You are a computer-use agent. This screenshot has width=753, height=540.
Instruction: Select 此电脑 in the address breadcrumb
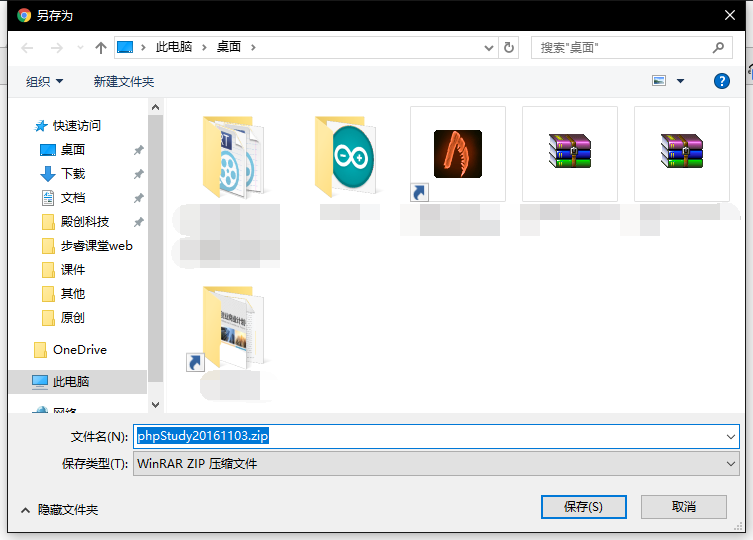[x=174, y=47]
